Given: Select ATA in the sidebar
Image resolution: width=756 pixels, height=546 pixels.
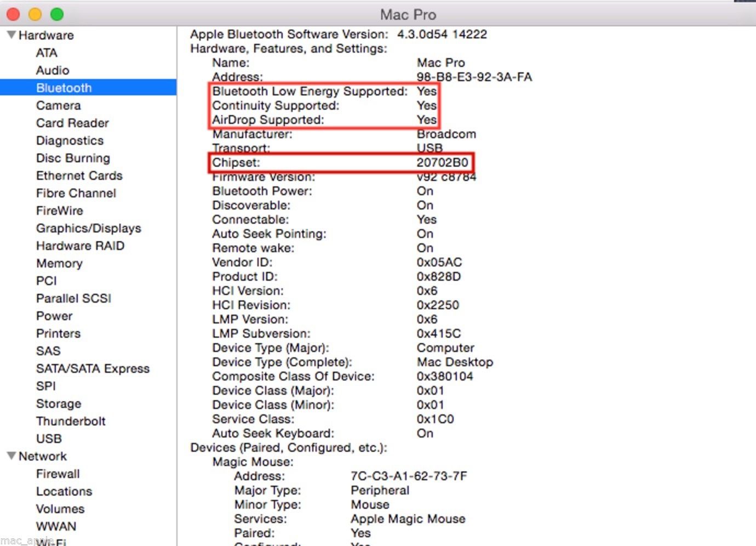Looking at the screenshot, I should (47, 53).
